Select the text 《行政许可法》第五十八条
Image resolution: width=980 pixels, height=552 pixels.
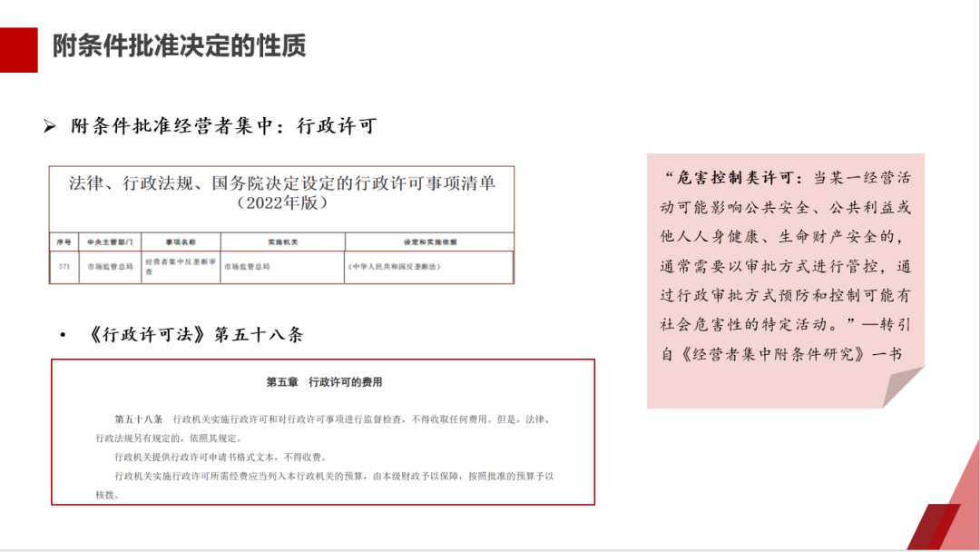point(197,335)
